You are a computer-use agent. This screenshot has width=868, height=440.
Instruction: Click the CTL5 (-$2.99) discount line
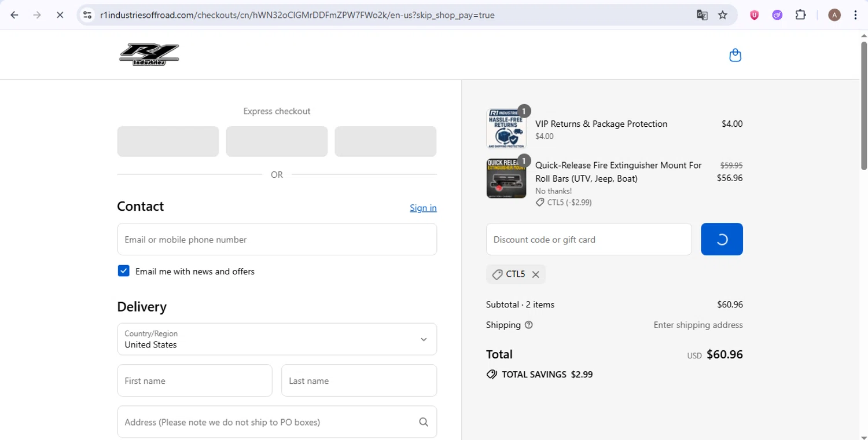[x=564, y=203]
